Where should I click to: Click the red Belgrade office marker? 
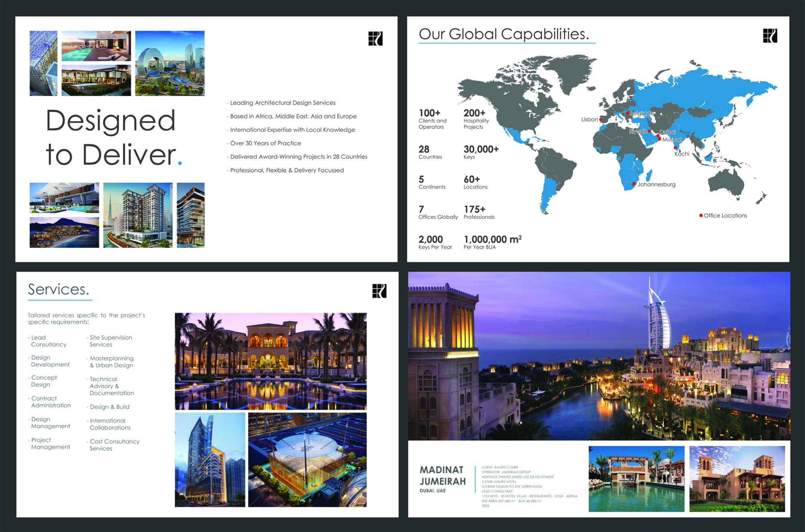click(627, 113)
